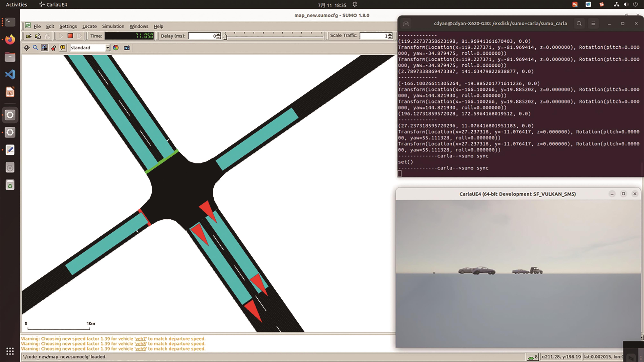Expand the 'standard' color scheme dropdown
This screenshot has width=644, height=362.
coord(107,48)
